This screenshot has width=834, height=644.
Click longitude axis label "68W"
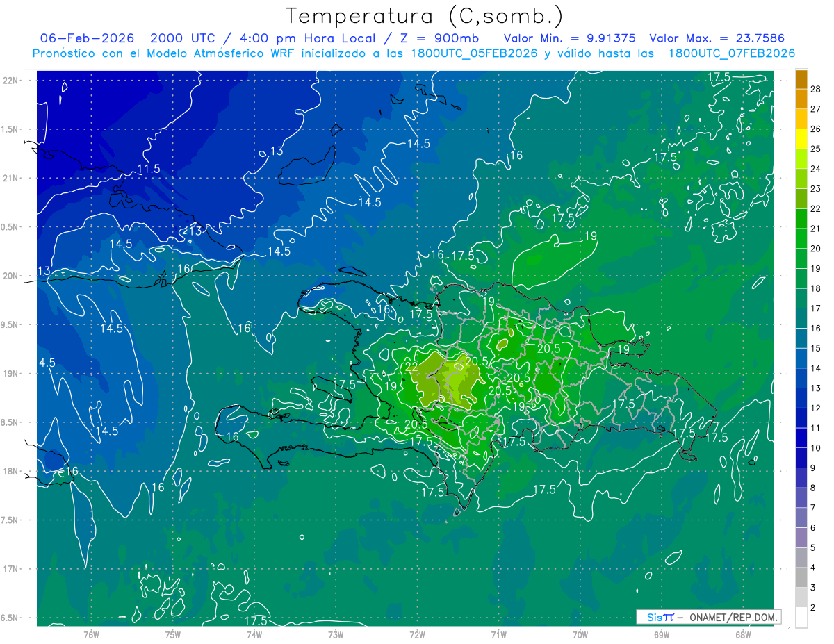click(x=742, y=634)
